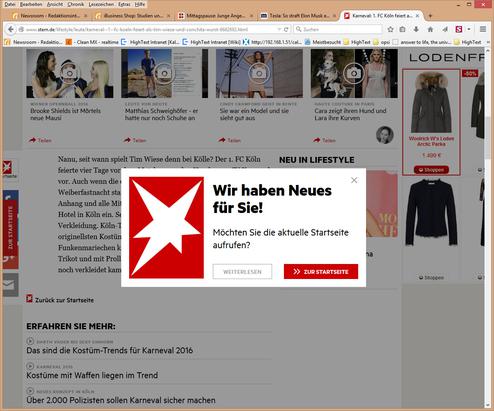The height and width of the screenshot is (411, 494).
Task: Open the Matthias Schweighöfer gallery thumbnail
Action: [164, 73]
